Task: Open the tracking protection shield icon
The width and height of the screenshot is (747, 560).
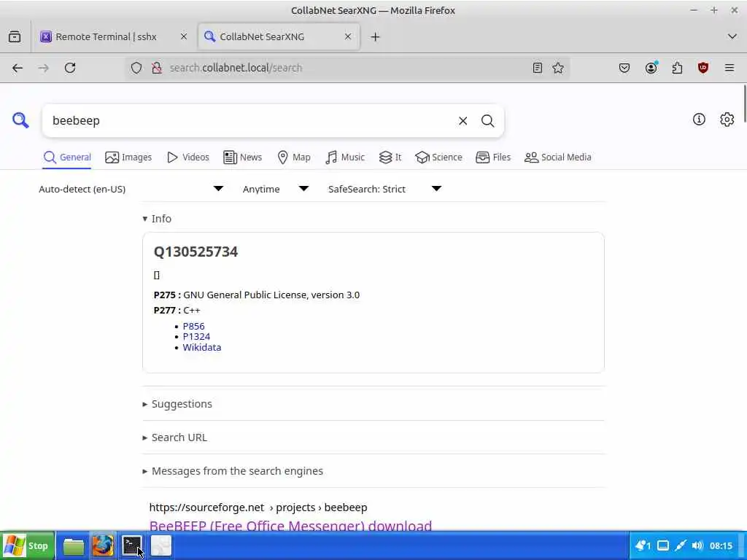Action: [136, 68]
